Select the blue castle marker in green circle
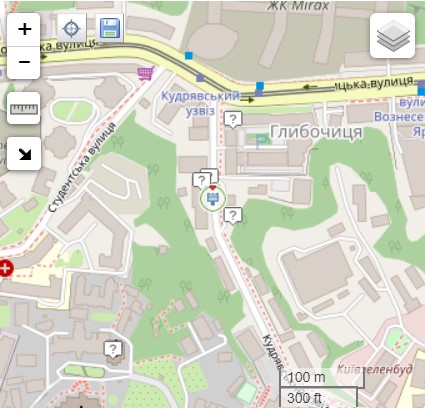This screenshot has height=408, width=425. click(x=213, y=199)
